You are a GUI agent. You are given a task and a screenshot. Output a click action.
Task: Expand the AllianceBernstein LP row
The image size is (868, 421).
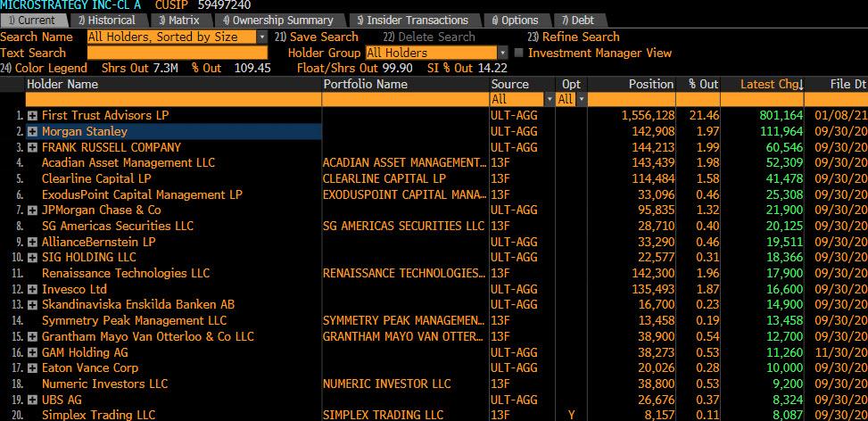coord(33,243)
